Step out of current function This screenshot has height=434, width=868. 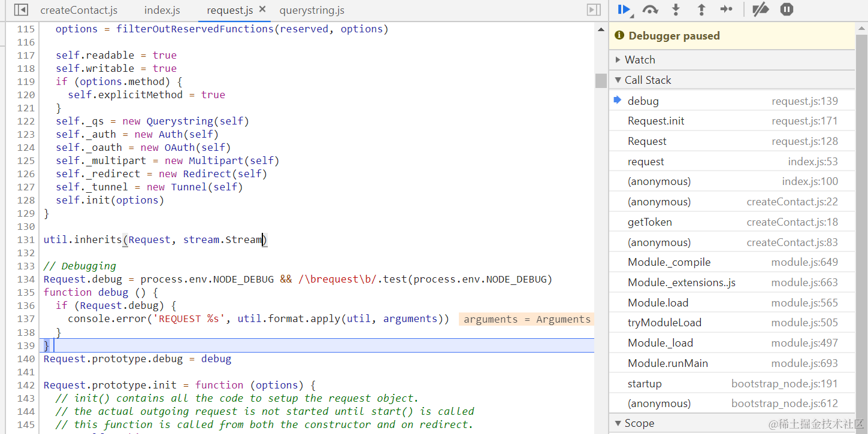pyautogui.click(x=701, y=10)
